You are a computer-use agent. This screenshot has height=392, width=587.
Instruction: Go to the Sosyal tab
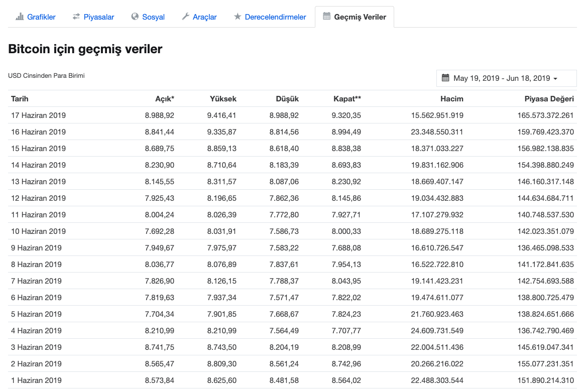(x=153, y=17)
